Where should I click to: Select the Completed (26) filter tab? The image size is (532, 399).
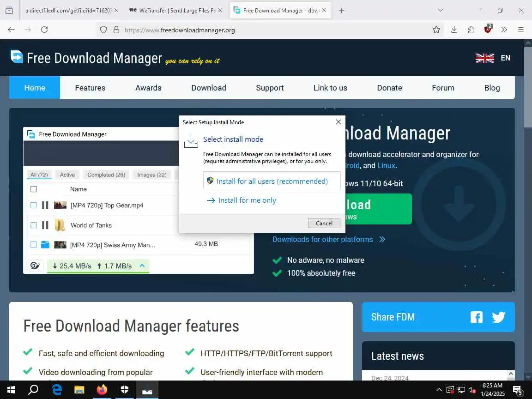(106, 175)
